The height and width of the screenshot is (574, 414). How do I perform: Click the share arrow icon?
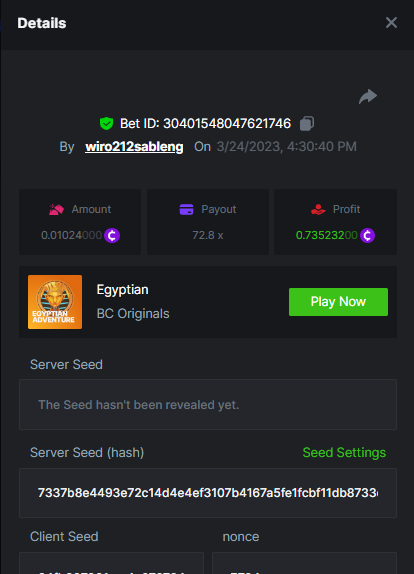click(x=368, y=97)
